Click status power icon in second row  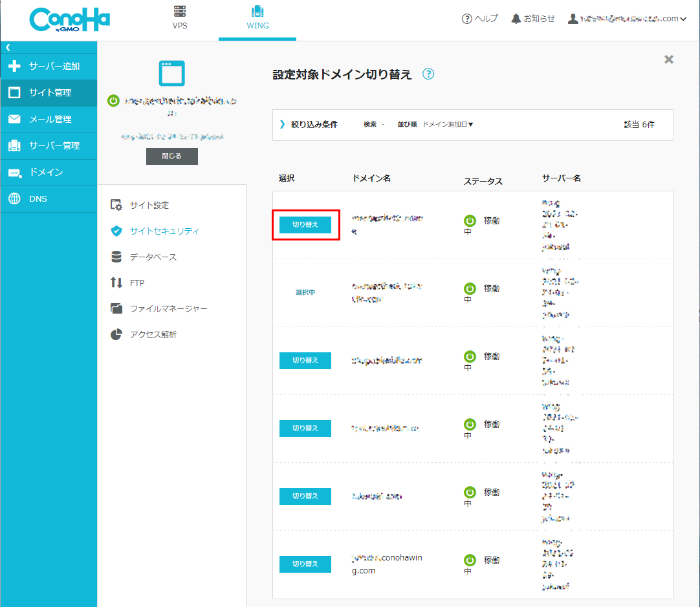point(470,288)
